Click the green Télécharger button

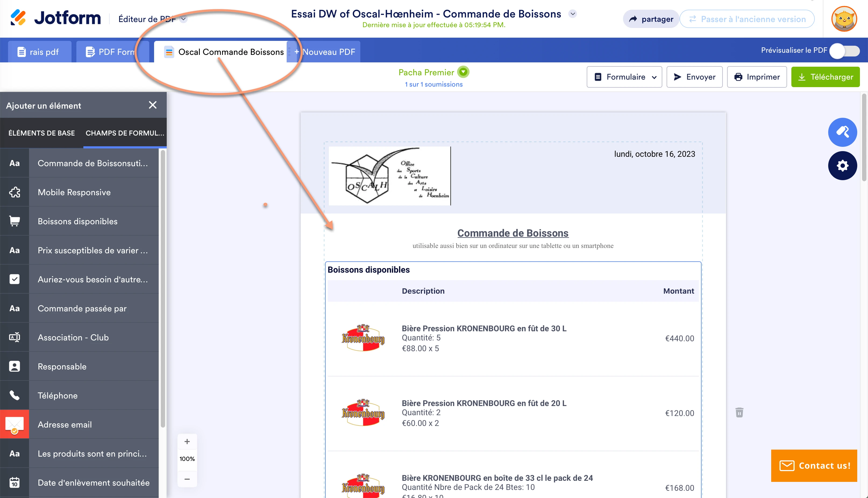pyautogui.click(x=825, y=77)
